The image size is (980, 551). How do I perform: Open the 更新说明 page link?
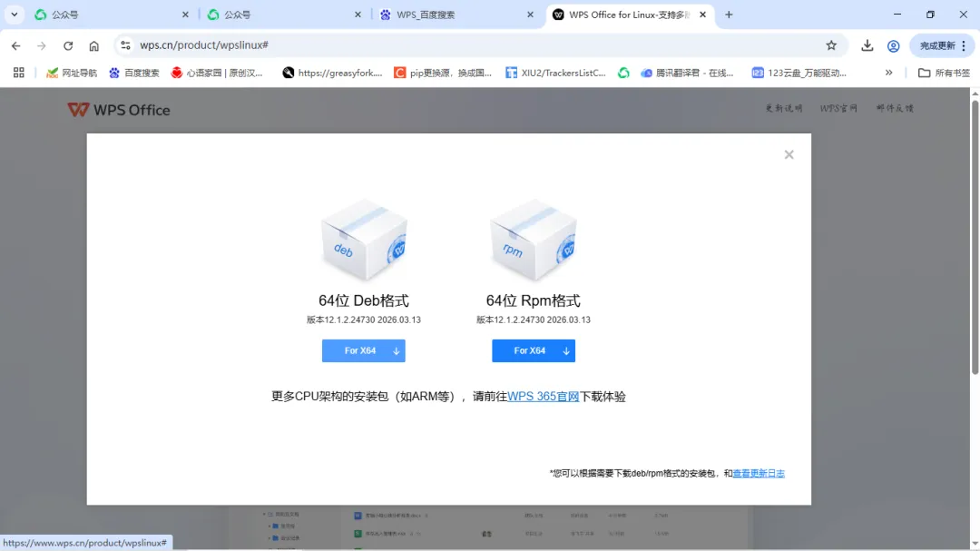click(784, 108)
